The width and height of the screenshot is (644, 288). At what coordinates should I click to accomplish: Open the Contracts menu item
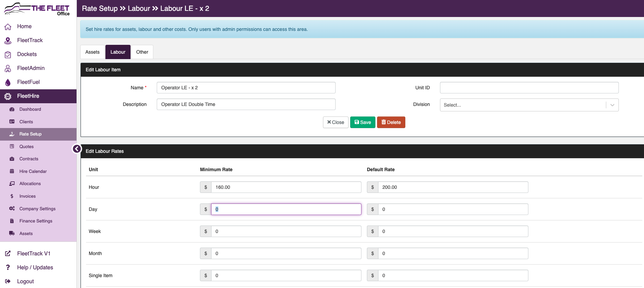[38, 159]
